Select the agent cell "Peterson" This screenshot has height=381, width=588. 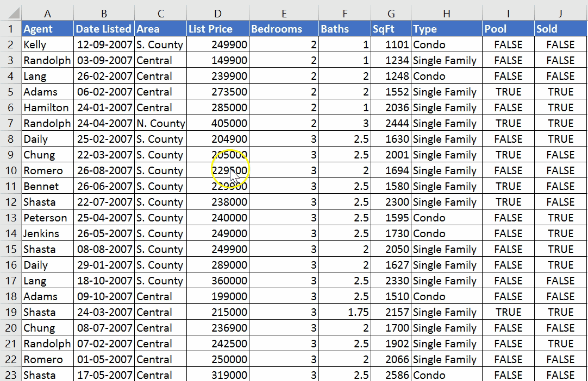click(48, 218)
